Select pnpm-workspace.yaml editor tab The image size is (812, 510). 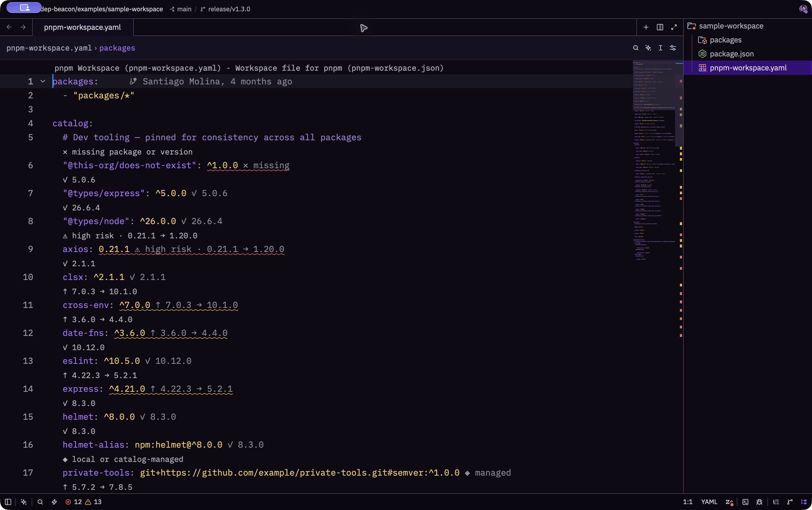point(83,27)
